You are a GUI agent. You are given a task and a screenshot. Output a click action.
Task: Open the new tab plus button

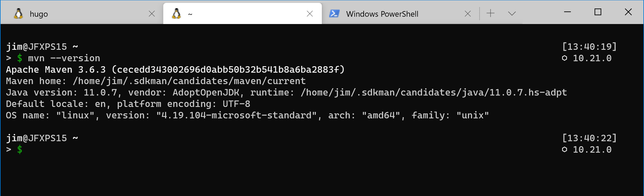[490, 13]
